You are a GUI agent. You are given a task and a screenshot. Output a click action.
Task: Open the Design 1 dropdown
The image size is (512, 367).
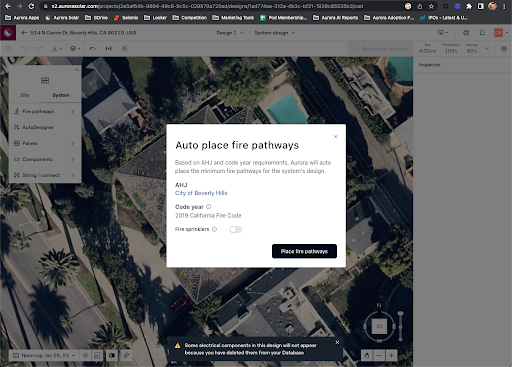coord(230,33)
